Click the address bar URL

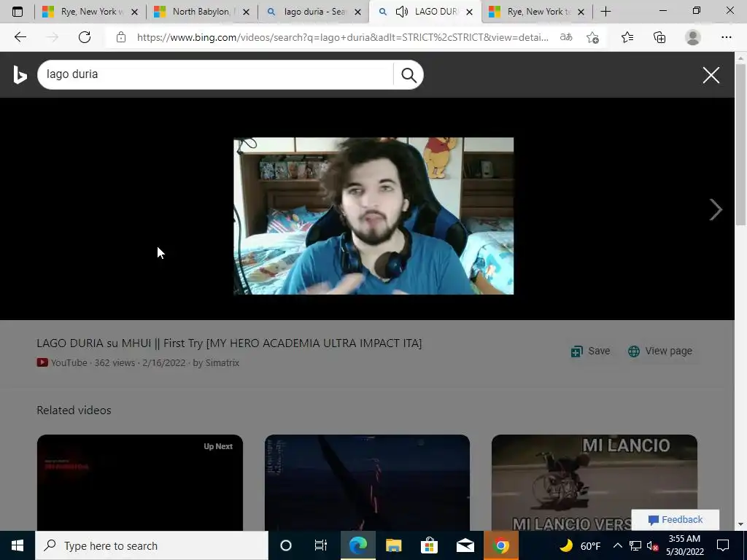(x=343, y=37)
